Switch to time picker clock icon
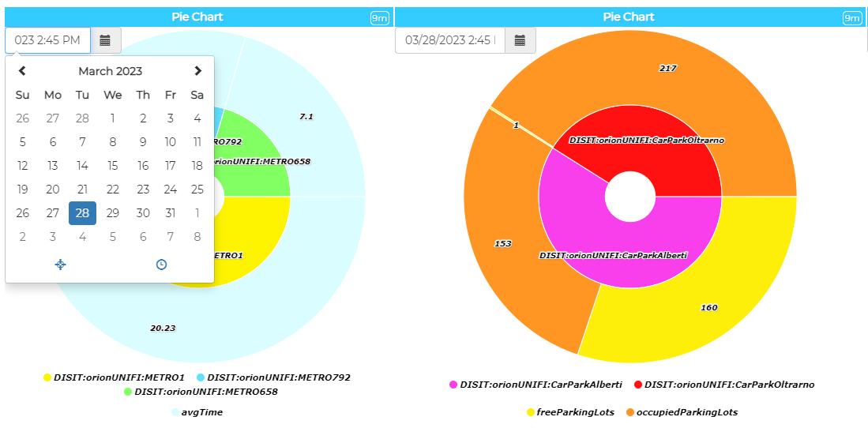This screenshot has width=868, height=428. point(161,265)
